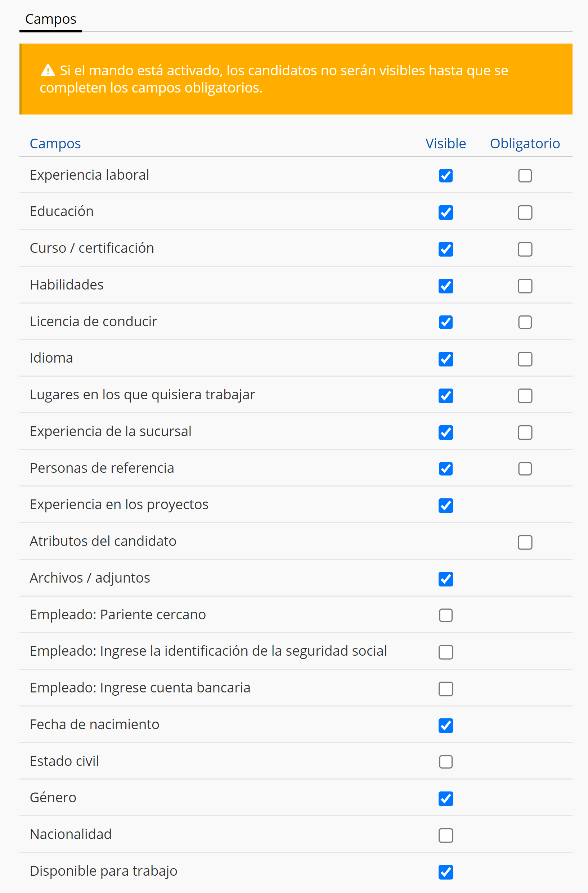The width and height of the screenshot is (588, 893).
Task: Uncheck Visible for Archivos / adjuntos
Action: click(445, 579)
